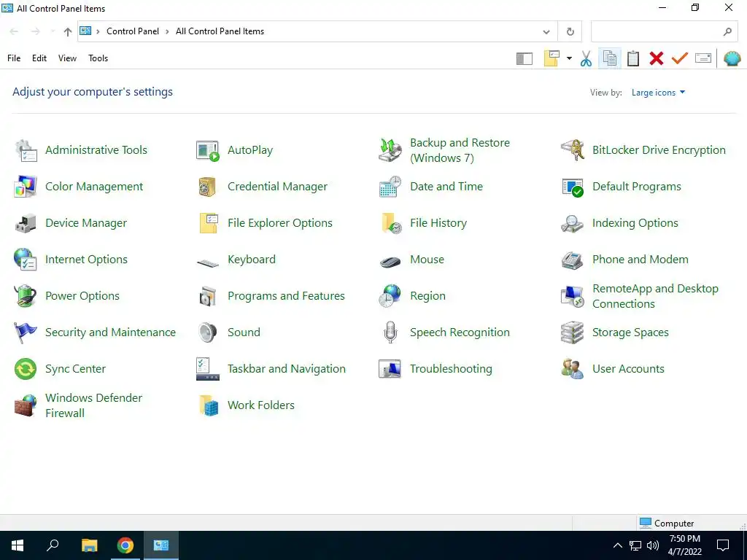The width and height of the screenshot is (747, 560).
Task: Expand the folder options dropdown arrow
Action: tap(569, 58)
